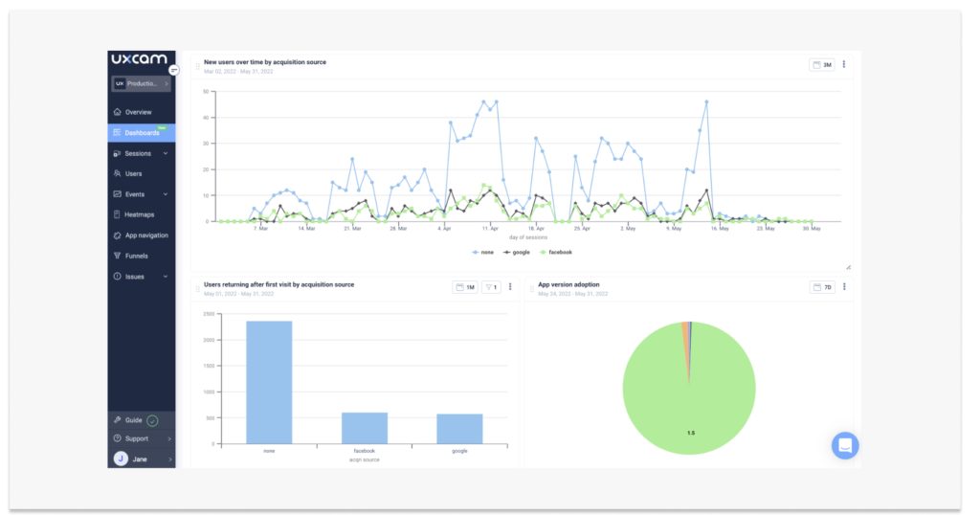This screenshot has height=515, width=980.
Task: Click the Heatmaps icon in sidebar
Action: [117, 214]
